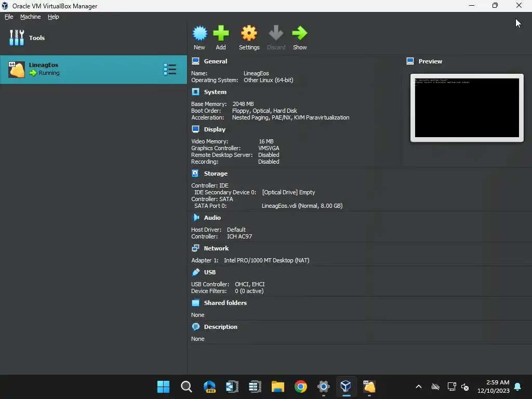The height and width of the screenshot is (399, 532).
Task: Open the File menu
Action: (9, 17)
